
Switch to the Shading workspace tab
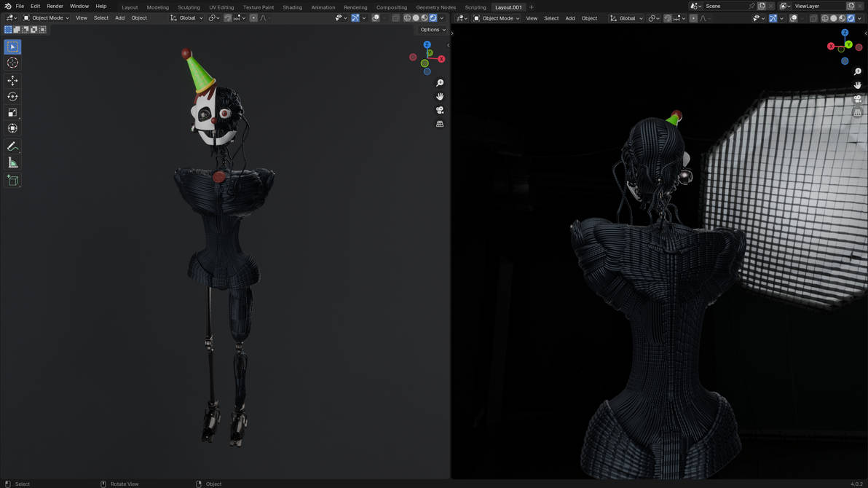pyautogui.click(x=292, y=7)
